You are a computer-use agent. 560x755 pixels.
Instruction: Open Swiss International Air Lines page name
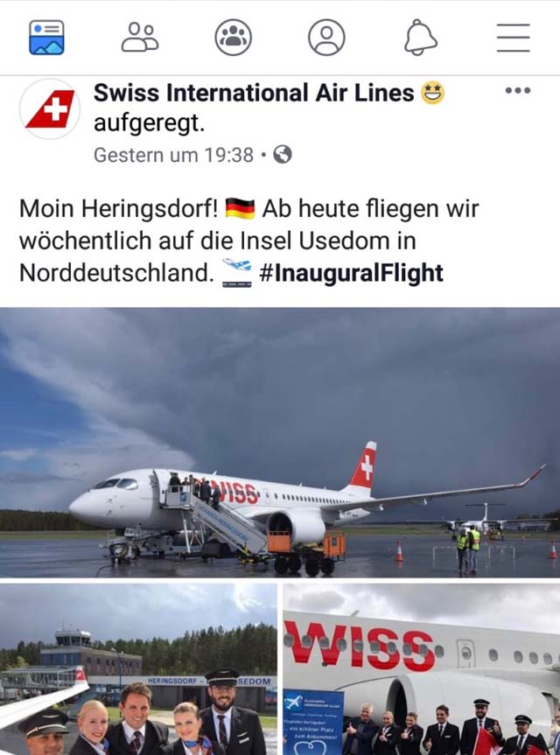pos(254,93)
